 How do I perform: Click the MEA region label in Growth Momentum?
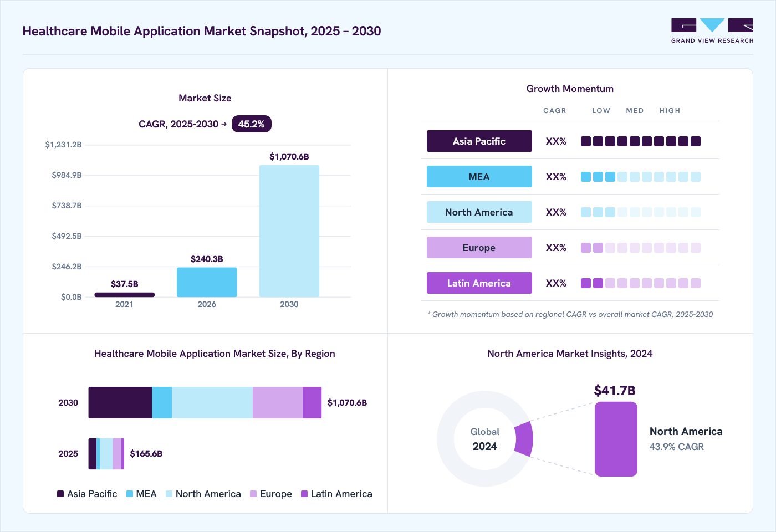(479, 177)
